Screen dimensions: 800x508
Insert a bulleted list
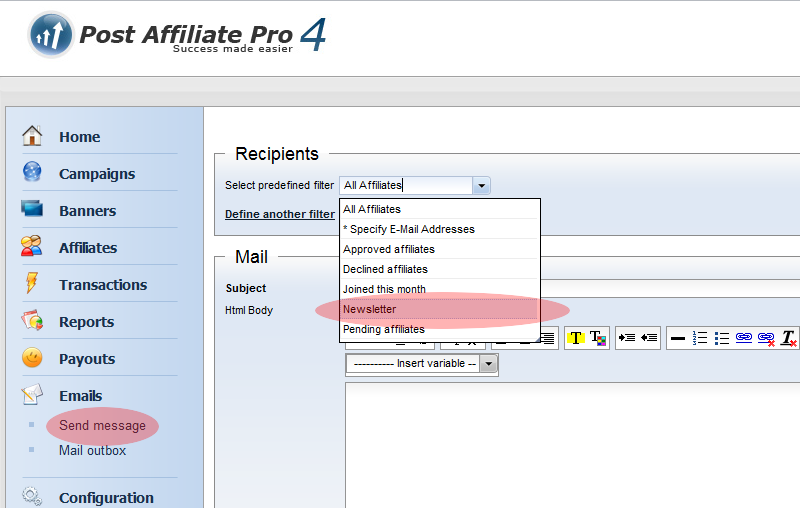(721, 338)
